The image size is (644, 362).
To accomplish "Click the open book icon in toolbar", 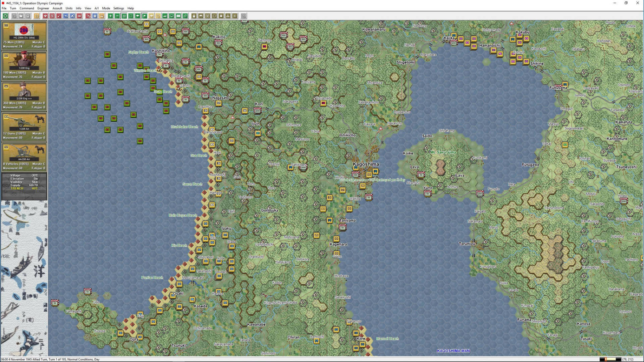I will [x=178, y=16].
